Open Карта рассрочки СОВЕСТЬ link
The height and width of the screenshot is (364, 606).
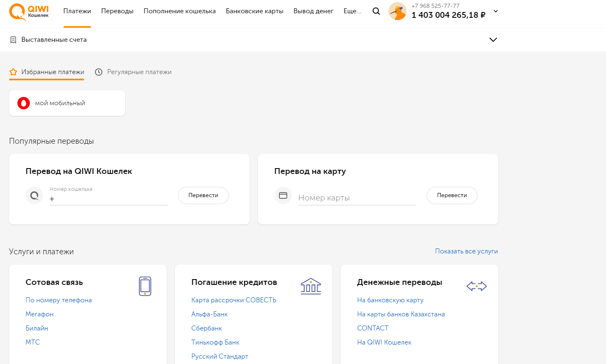point(234,300)
